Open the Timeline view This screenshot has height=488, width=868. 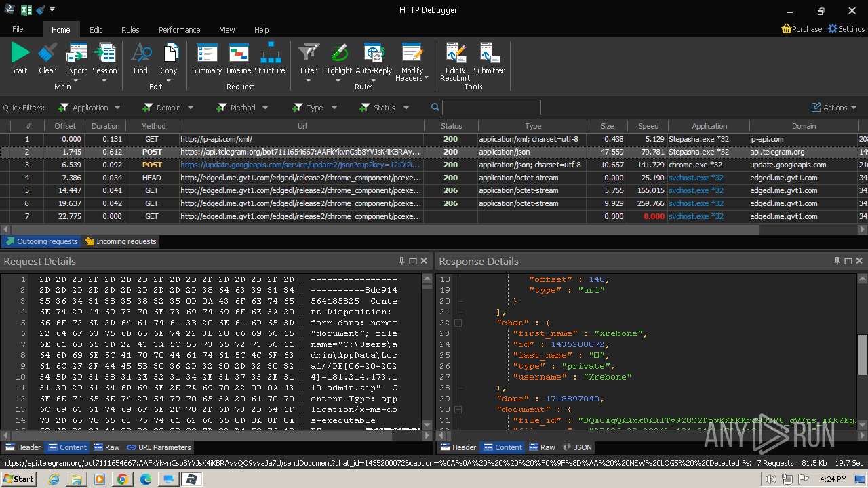[x=238, y=58]
